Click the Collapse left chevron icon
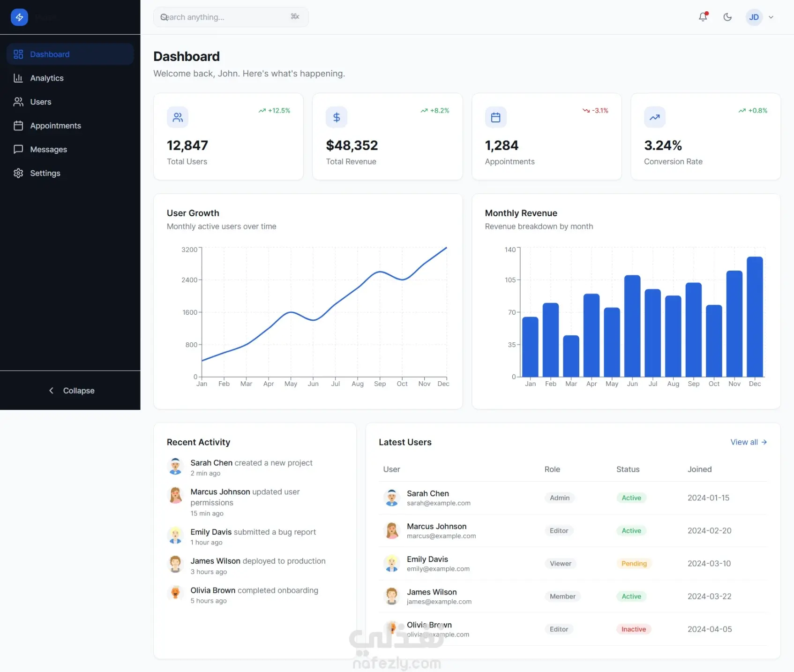Screen dimensions: 794x672 [x=51, y=391]
